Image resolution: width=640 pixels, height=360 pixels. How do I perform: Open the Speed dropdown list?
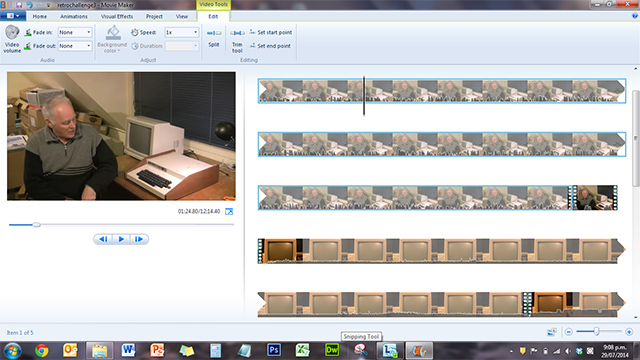coord(182,32)
